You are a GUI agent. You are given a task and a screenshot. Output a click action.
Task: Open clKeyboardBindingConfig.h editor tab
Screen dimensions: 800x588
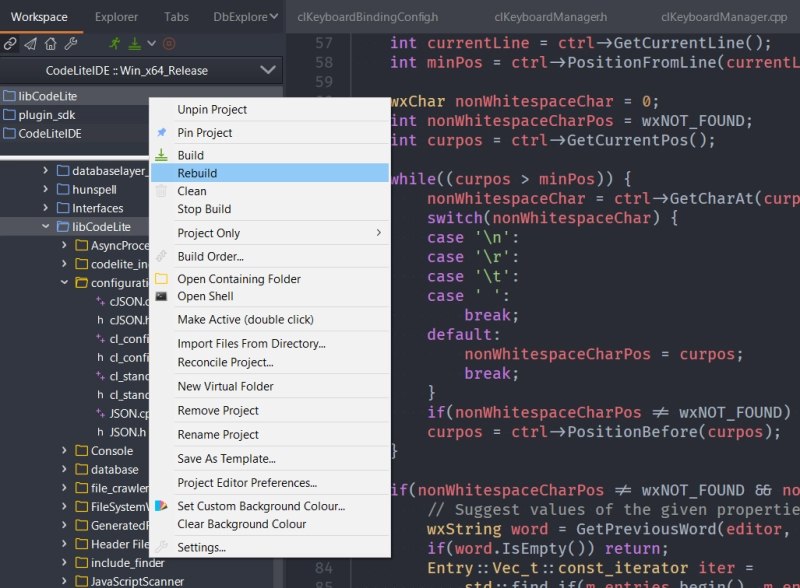pos(367,17)
